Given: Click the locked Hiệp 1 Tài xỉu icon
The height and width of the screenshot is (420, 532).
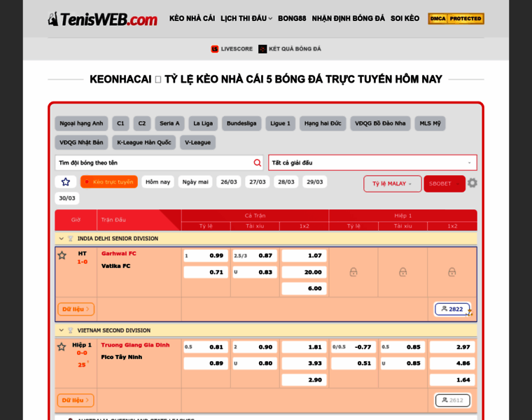Looking at the screenshot, I should [x=402, y=272].
